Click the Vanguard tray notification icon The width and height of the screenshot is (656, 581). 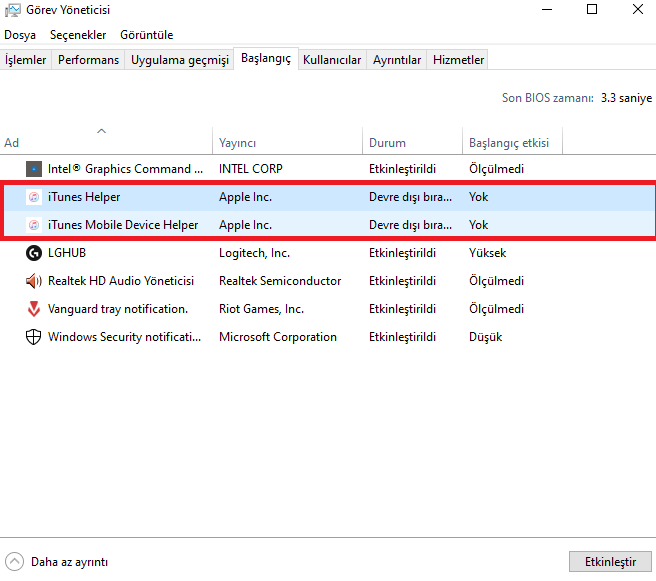click(x=33, y=309)
